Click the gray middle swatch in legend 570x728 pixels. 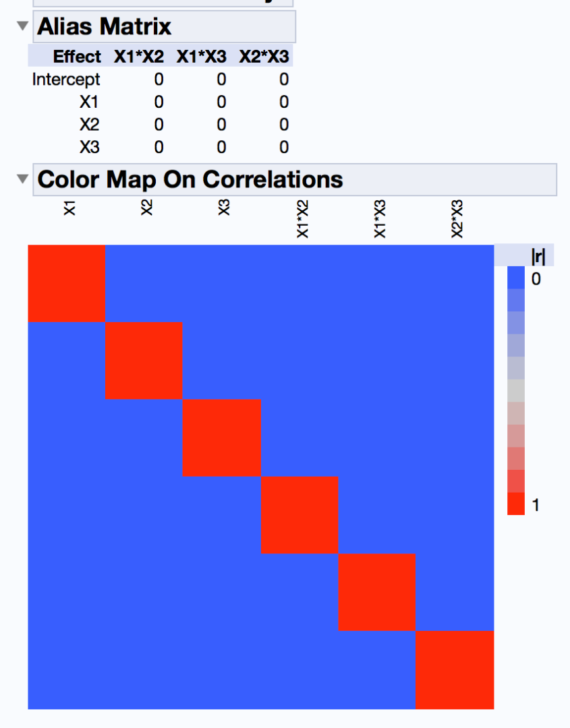[x=516, y=391]
